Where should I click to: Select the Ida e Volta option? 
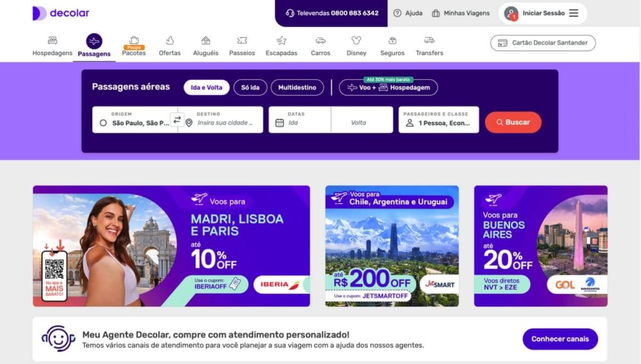coord(207,88)
